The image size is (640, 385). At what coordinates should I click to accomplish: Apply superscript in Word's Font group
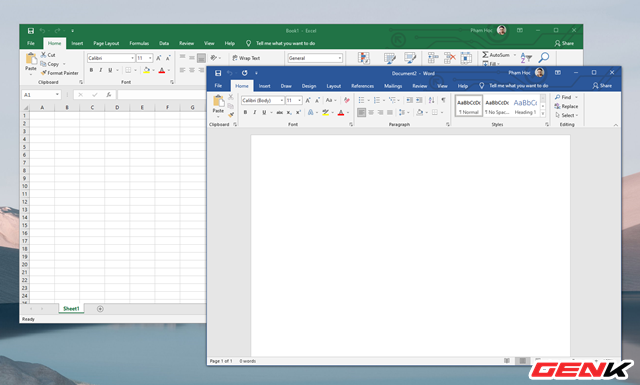click(x=298, y=112)
